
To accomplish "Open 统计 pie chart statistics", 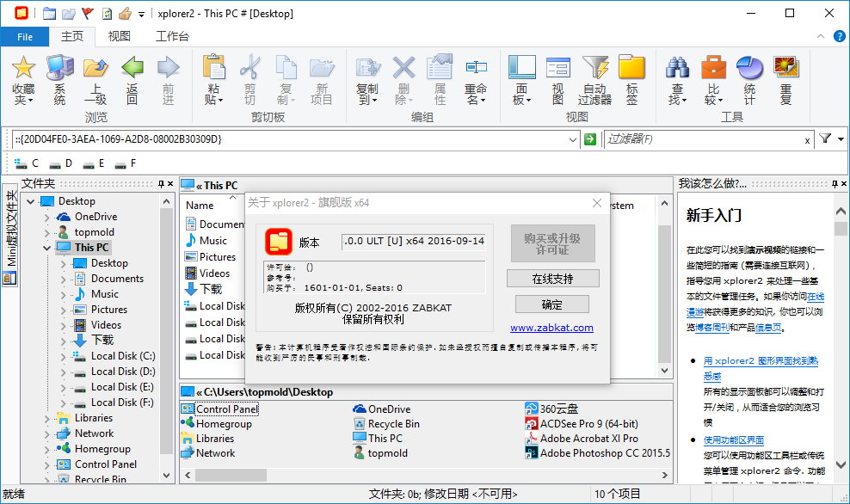I will pyautogui.click(x=749, y=68).
